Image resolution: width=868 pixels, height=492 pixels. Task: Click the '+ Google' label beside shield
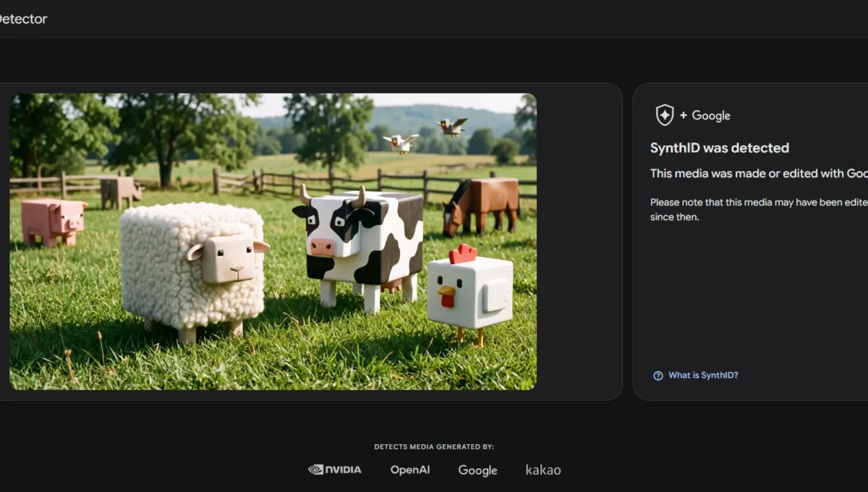(x=705, y=116)
